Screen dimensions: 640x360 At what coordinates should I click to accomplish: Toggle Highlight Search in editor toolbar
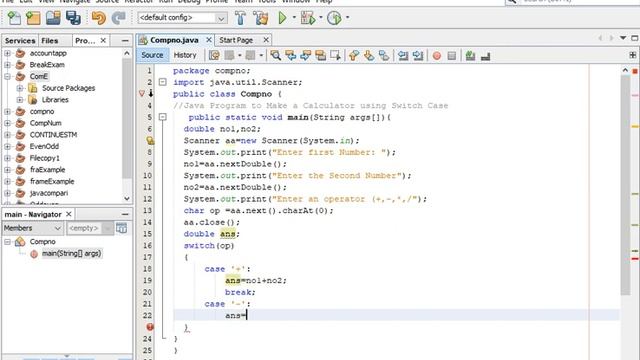click(x=321, y=56)
